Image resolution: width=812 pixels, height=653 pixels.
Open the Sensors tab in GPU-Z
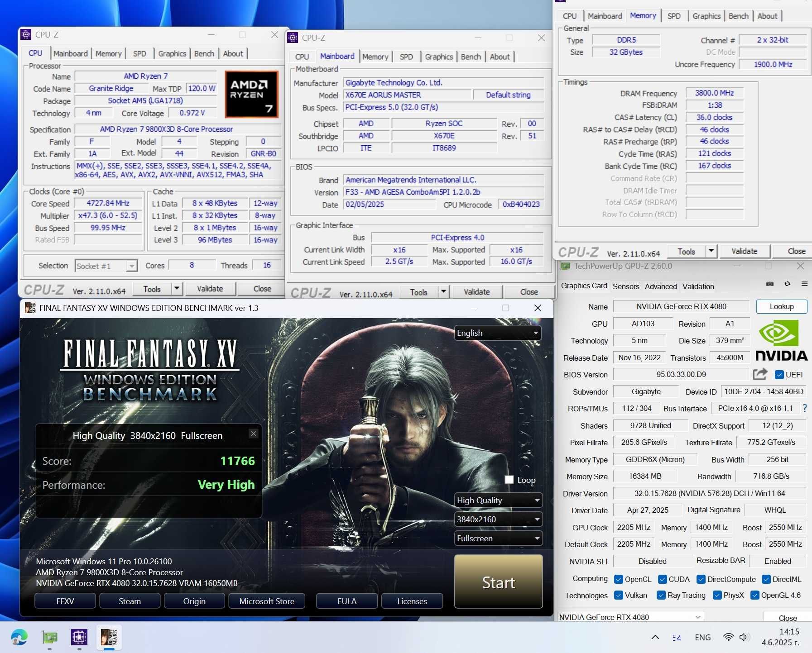(x=626, y=286)
